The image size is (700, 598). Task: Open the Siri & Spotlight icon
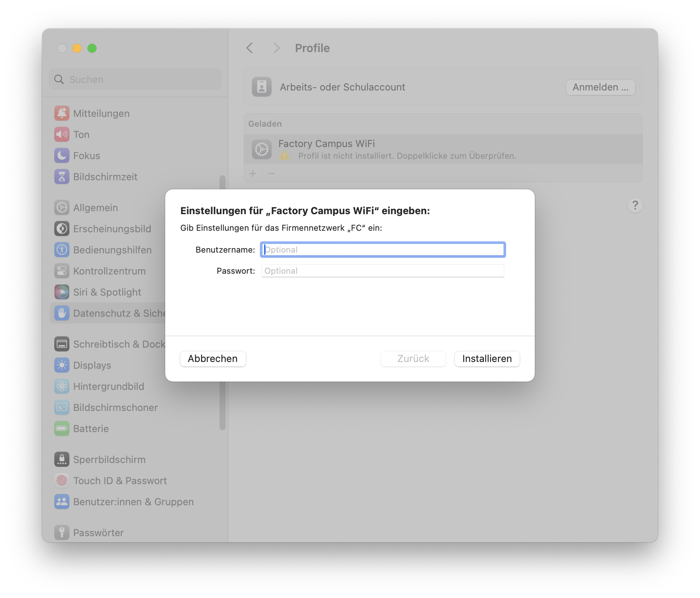(62, 292)
